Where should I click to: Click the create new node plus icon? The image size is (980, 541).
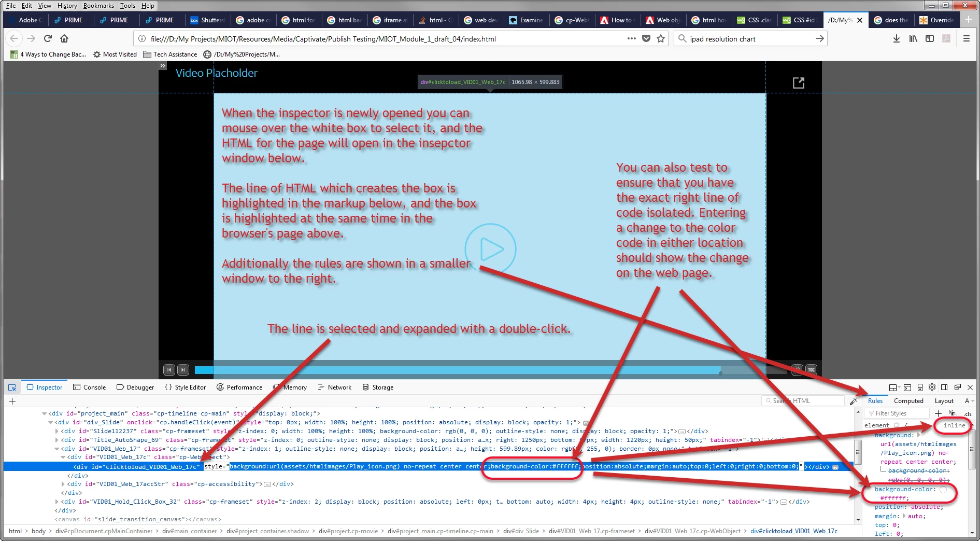coord(12,401)
